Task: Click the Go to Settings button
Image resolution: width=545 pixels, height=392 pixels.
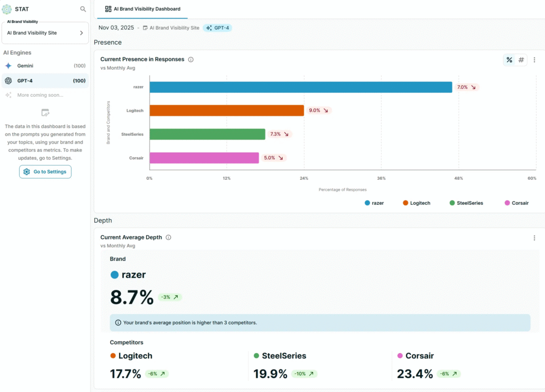Action: point(45,172)
